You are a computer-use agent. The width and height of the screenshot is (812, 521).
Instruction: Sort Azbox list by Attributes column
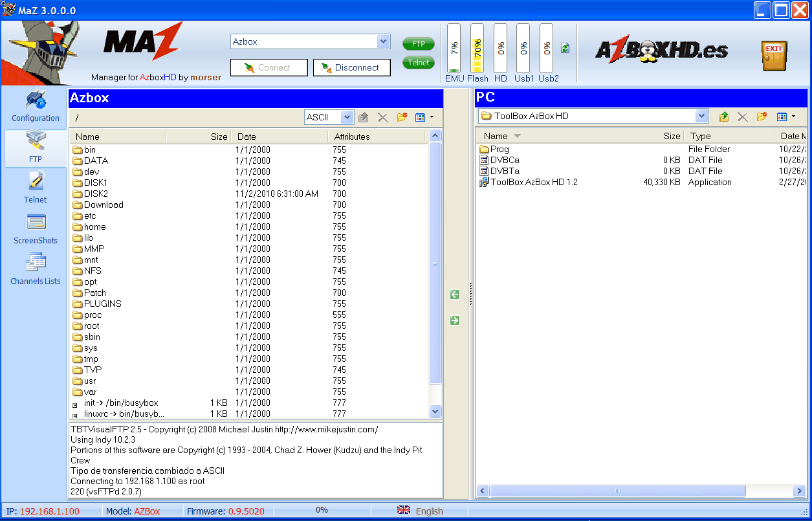coord(377,137)
